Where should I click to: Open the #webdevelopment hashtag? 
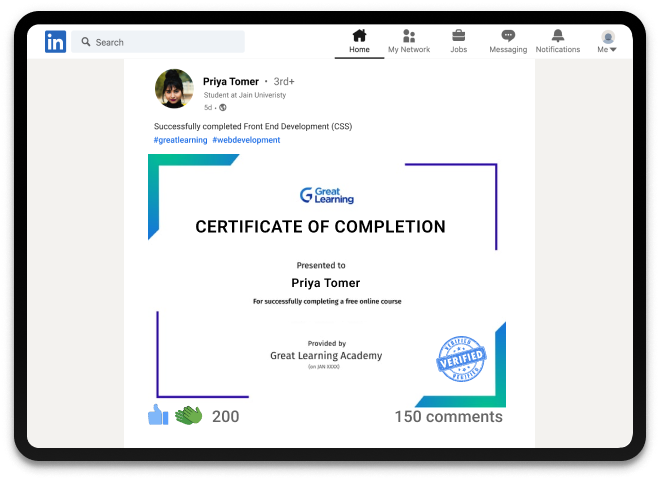tap(246, 140)
